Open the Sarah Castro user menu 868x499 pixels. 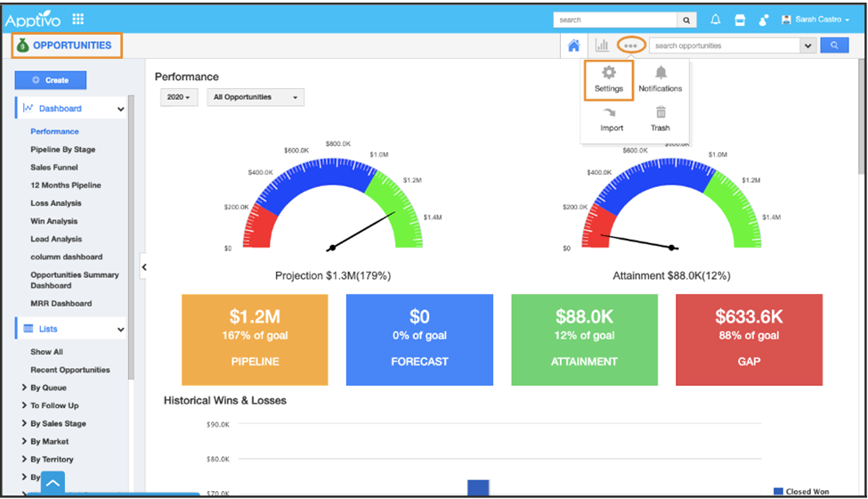coord(815,20)
